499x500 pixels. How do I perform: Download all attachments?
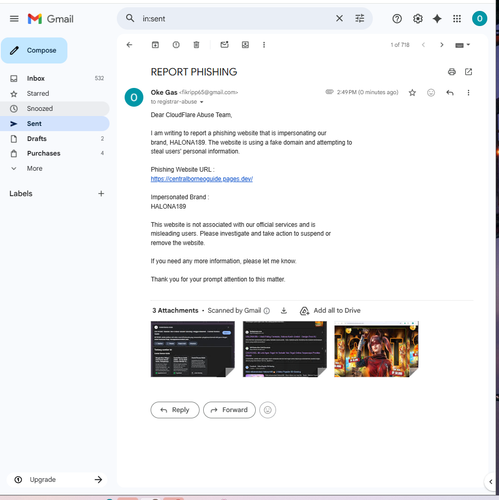284,311
